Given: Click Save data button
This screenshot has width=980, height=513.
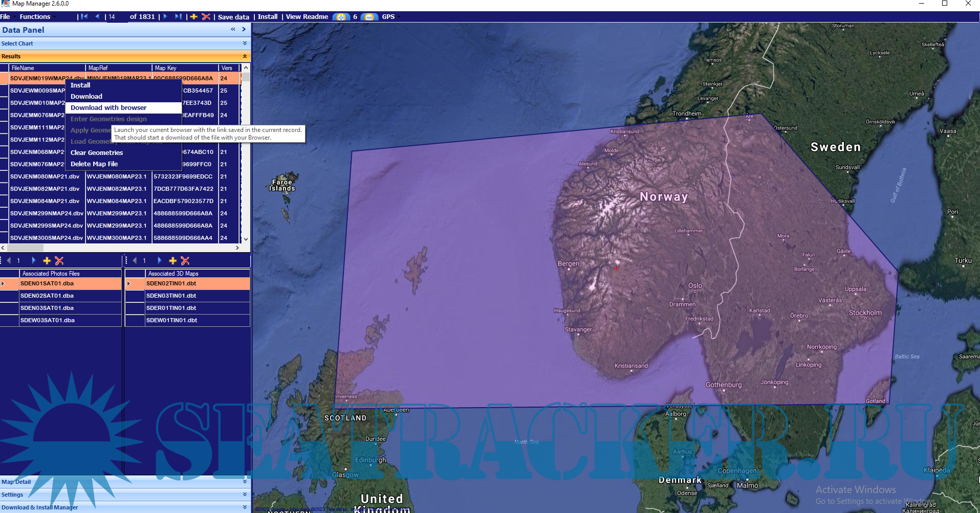Looking at the screenshot, I should (x=233, y=17).
